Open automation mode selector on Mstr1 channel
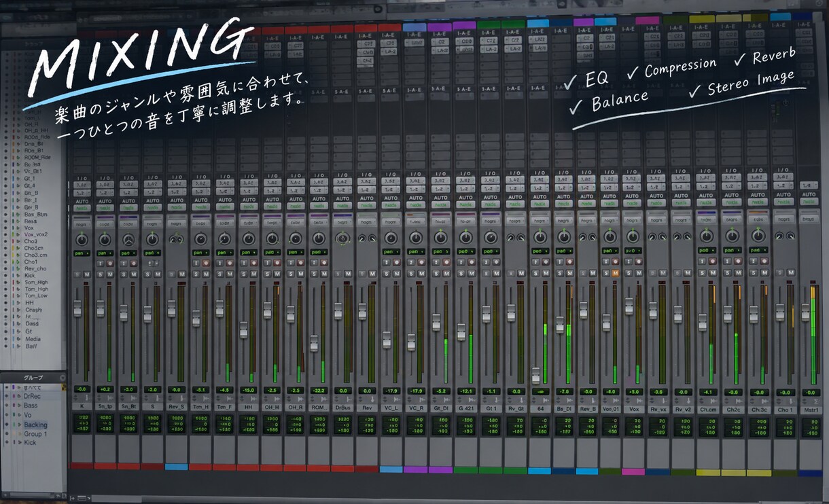829x504 pixels. [x=809, y=202]
